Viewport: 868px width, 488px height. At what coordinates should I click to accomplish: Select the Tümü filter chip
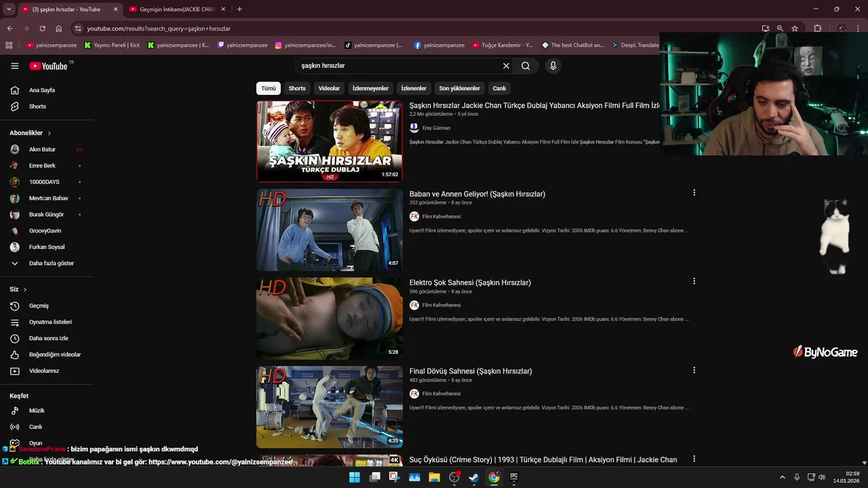click(269, 88)
